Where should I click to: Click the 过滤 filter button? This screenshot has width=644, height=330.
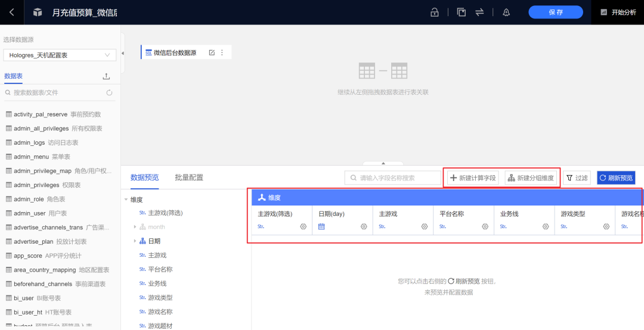tap(577, 178)
